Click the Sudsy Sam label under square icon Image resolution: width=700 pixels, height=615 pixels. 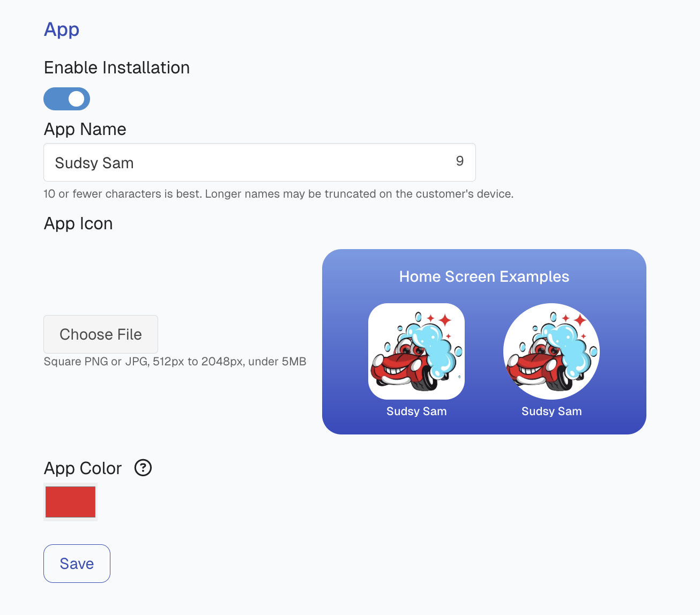point(416,411)
